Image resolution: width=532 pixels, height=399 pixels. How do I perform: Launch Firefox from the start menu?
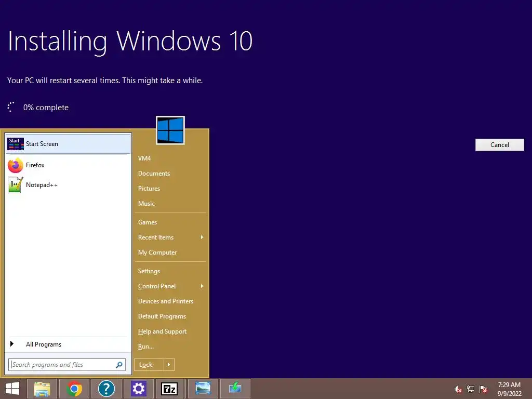pyautogui.click(x=68, y=165)
